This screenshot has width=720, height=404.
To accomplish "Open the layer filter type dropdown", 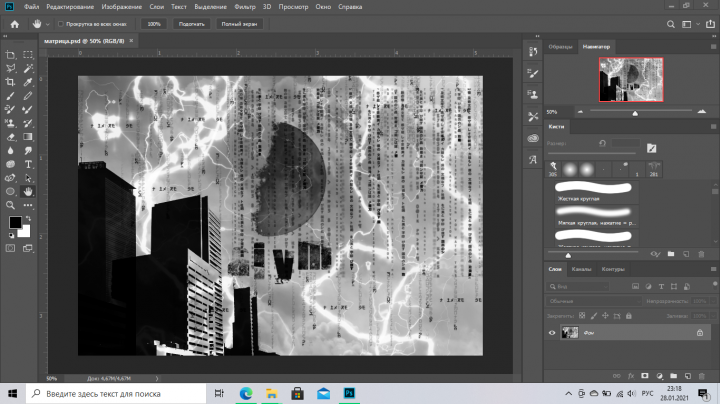I will [x=579, y=286].
